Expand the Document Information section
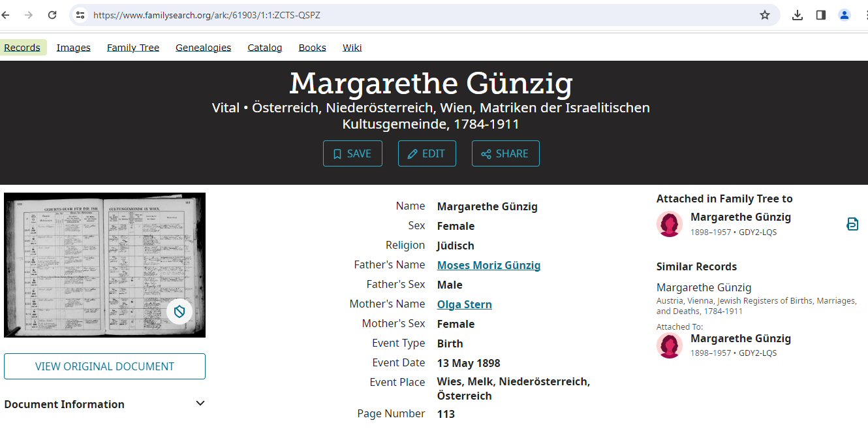The width and height of the screenshot is (868, 429). click(x=200, y=404)
